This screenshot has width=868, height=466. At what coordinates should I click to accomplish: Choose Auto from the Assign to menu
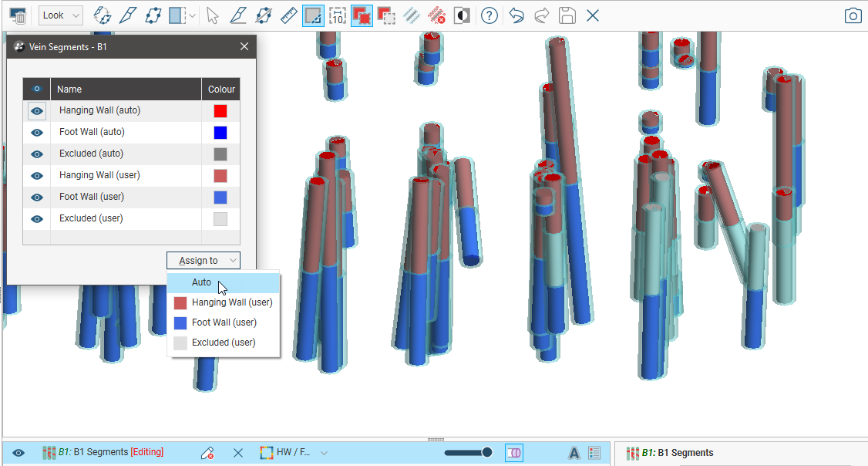coord(202,282)
